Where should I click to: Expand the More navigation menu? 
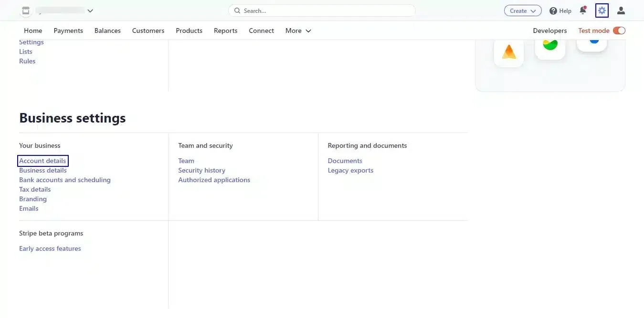tap(297, 31)
